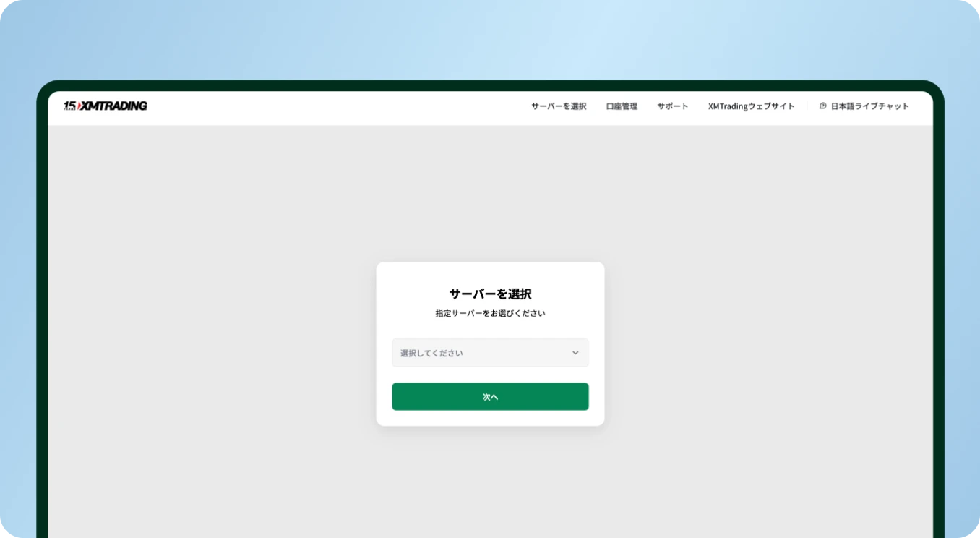
Task: Open the サーバーを選択 menu item
Action: pyautogui.click(x=558, y=106)
